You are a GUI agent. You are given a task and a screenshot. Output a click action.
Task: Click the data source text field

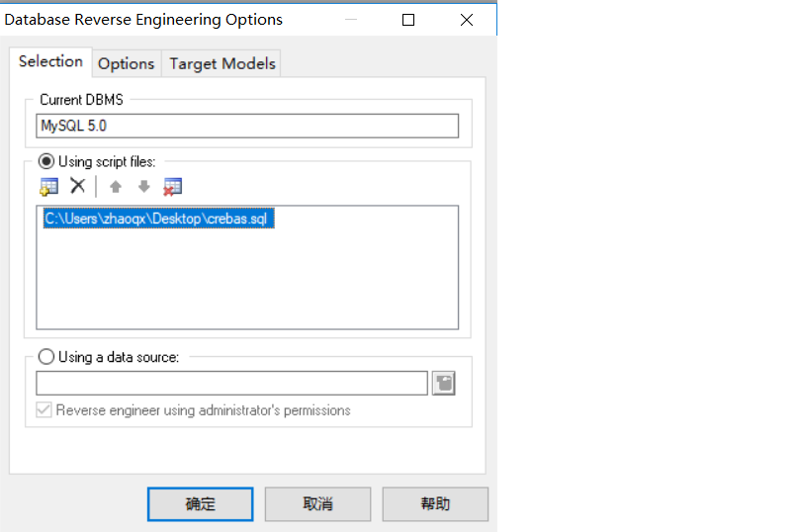231,384
